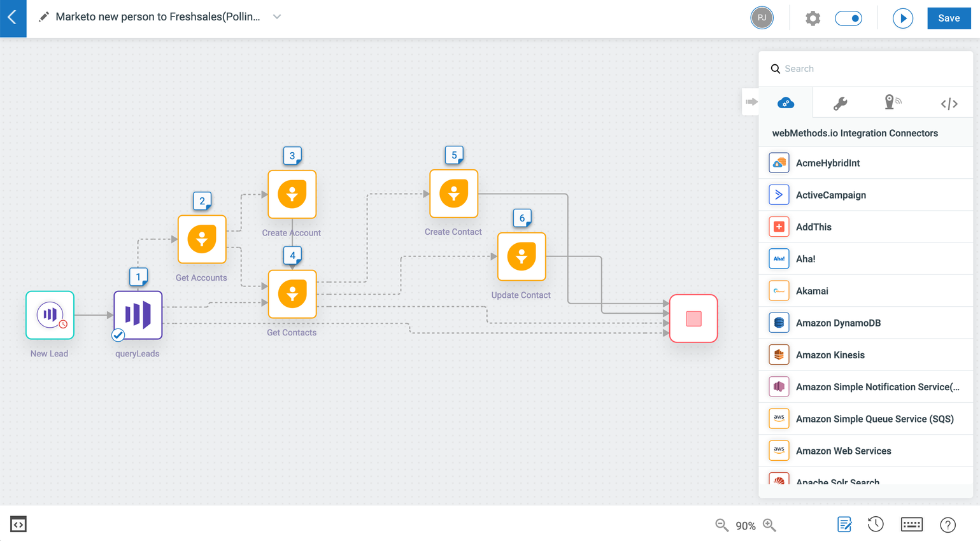
Task: Select the Update Contact node on the canvas
Action: [x=522, y=257]
